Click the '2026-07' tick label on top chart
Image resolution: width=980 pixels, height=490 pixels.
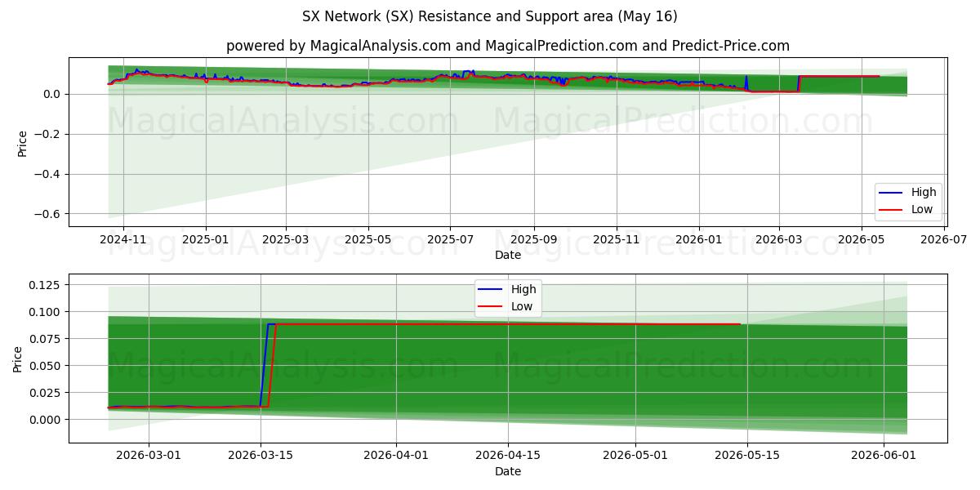(944, 240)
